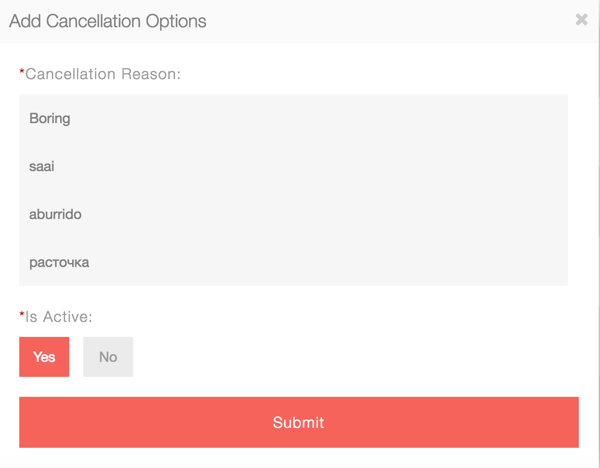Place cursor in the first reason field
Image resolution: width=600 pixels, height=468 pixels.
click(x=293, y=119)
